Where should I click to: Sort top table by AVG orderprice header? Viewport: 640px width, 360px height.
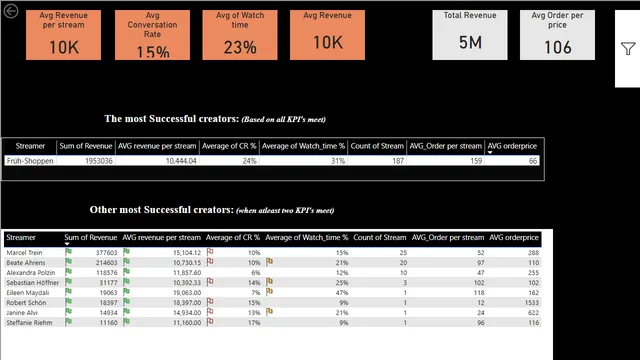pos(512,146)
